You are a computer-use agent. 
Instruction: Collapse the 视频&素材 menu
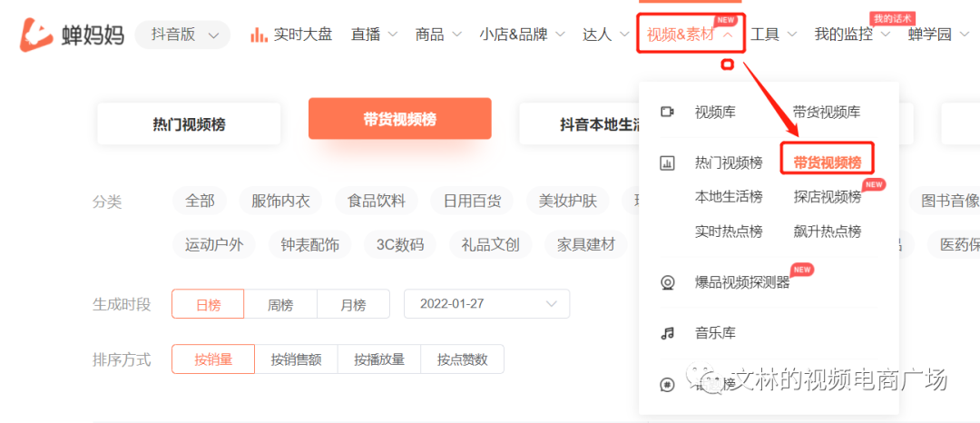691,34
